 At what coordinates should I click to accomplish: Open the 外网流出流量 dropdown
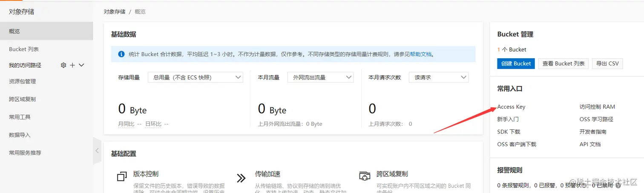(320, 77)
